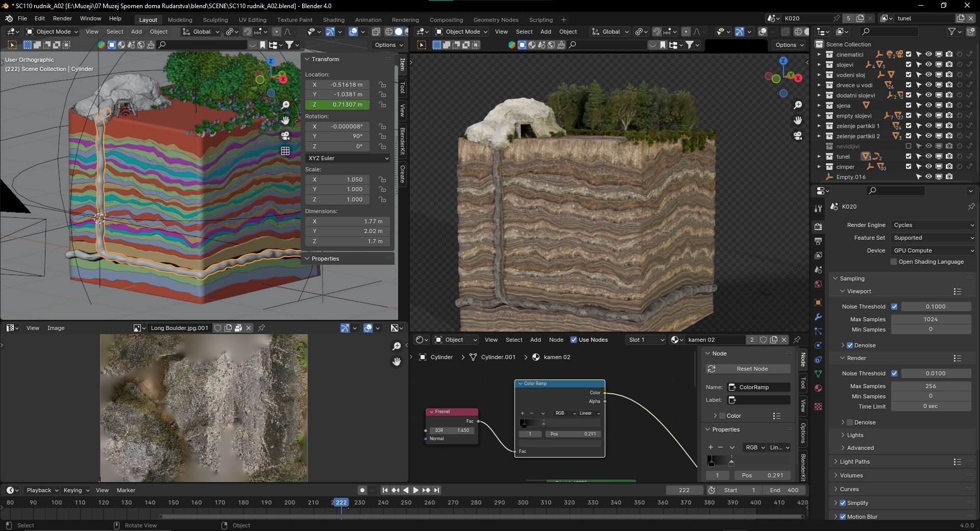
Task: Uncheck the Use Nodes checkbox
Action: tap(574, 340)
